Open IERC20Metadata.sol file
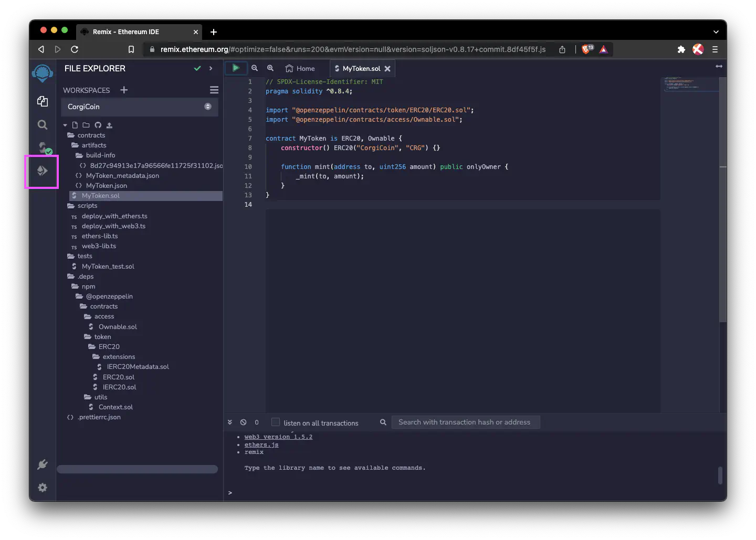 pyautogui.click(x=138, y=367)
